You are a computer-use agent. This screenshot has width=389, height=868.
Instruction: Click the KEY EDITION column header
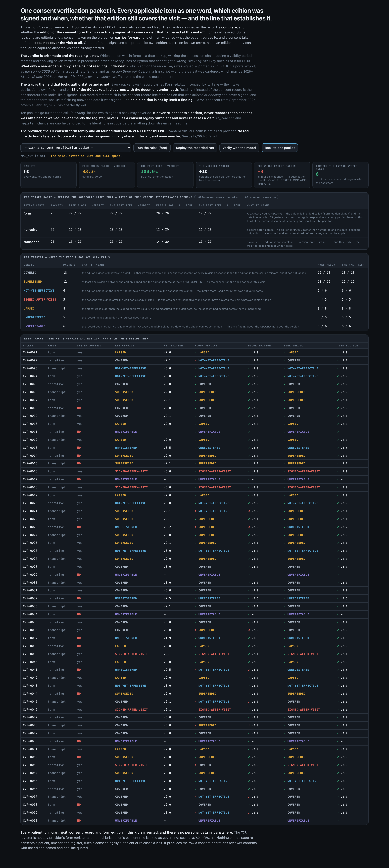point(173,346)
